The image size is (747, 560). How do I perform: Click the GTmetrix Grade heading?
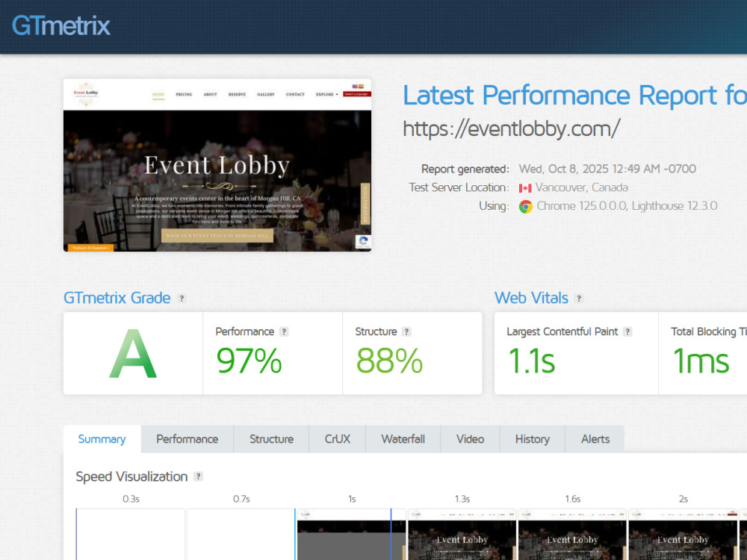click(117, 298)
